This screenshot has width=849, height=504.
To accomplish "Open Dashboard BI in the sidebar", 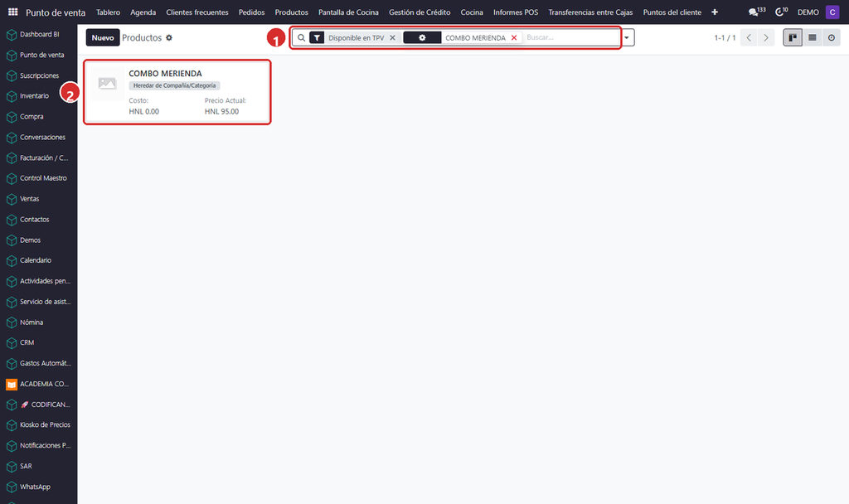I will point(38,34).
